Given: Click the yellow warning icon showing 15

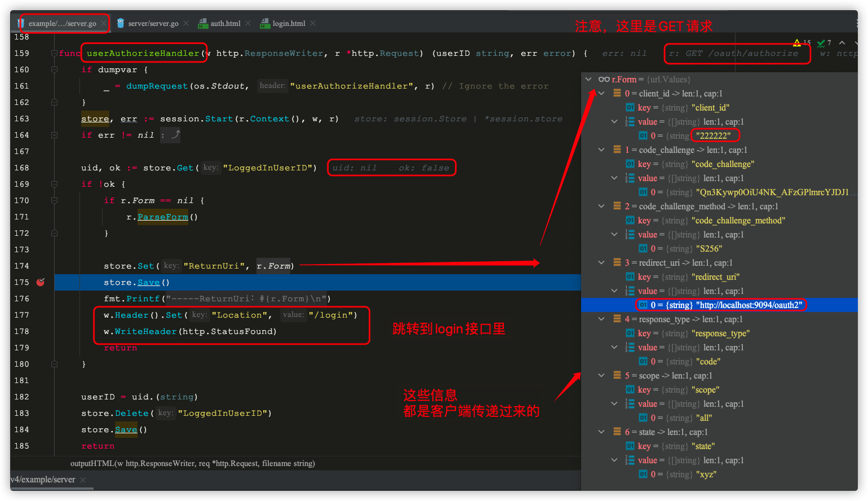Looking at the screenshot, I should (797, 43).
